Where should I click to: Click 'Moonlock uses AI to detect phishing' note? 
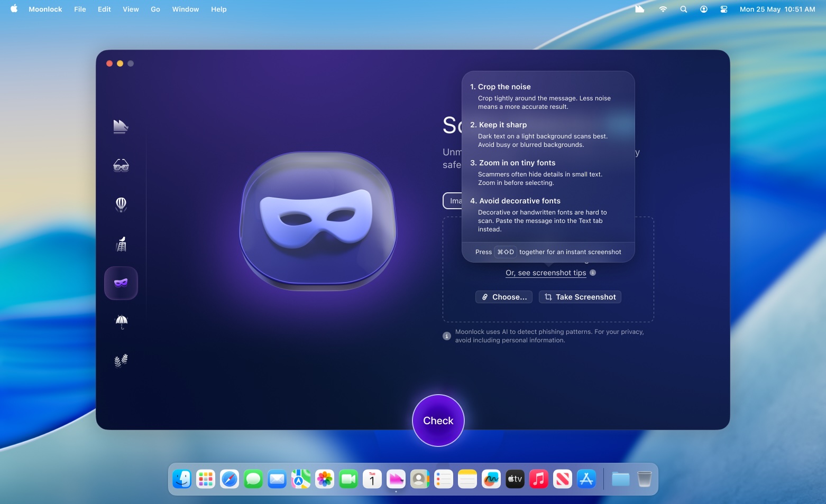[549, 336]
